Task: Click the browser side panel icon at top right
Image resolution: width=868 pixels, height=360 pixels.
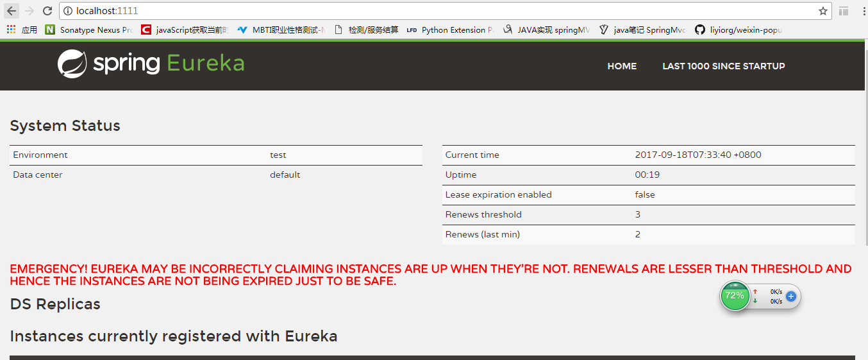Action: 844,11
